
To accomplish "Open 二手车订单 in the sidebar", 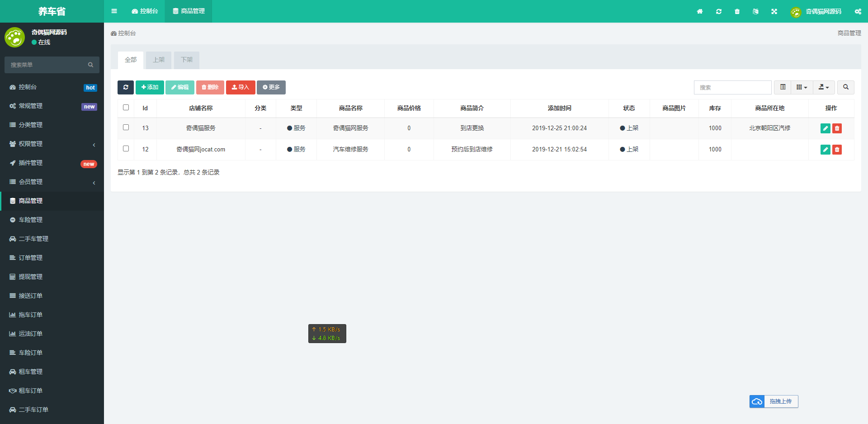I will pos(52,410).
